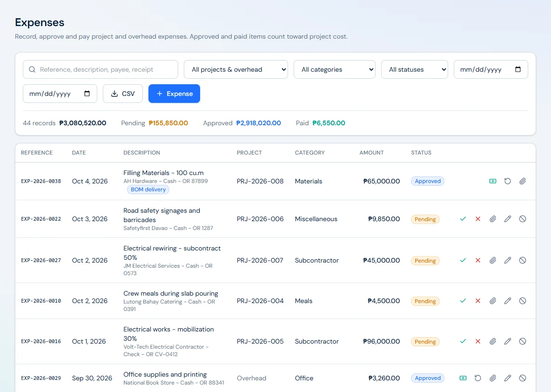
Task: Click reference EXP-2026-0038
Action: (41, 181)
